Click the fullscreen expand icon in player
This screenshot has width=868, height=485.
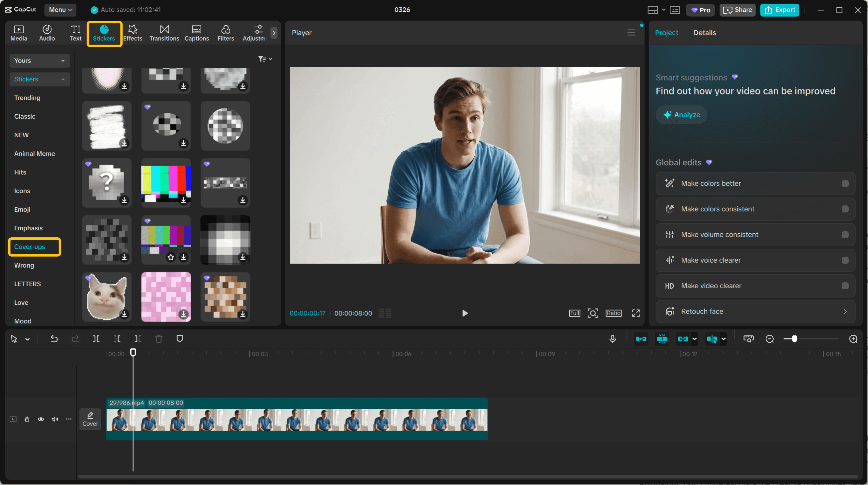(635, 313)
